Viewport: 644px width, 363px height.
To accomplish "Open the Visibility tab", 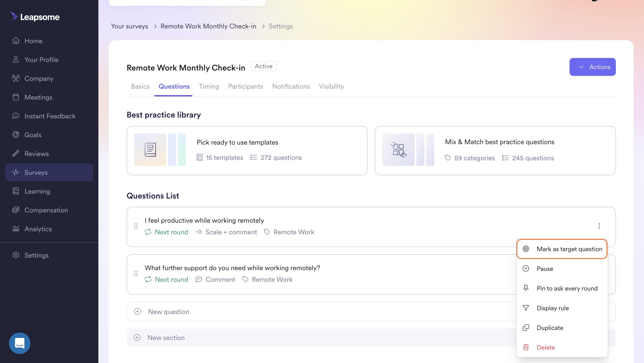I will coord(331,86).
